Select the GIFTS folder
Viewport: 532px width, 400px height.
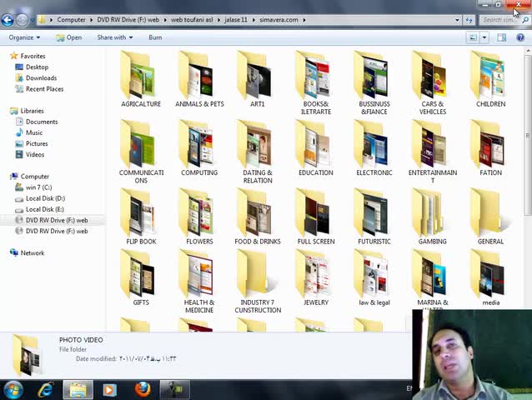[x=141, y=278]
